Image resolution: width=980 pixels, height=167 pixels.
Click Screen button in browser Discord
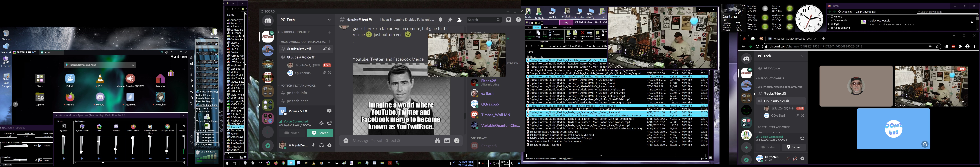tap(794, 147)
